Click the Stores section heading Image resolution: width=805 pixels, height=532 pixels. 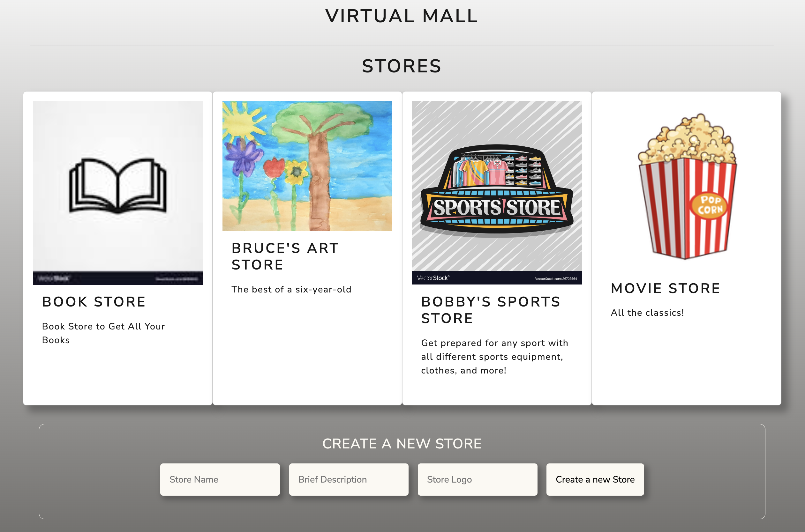point(402,66)
